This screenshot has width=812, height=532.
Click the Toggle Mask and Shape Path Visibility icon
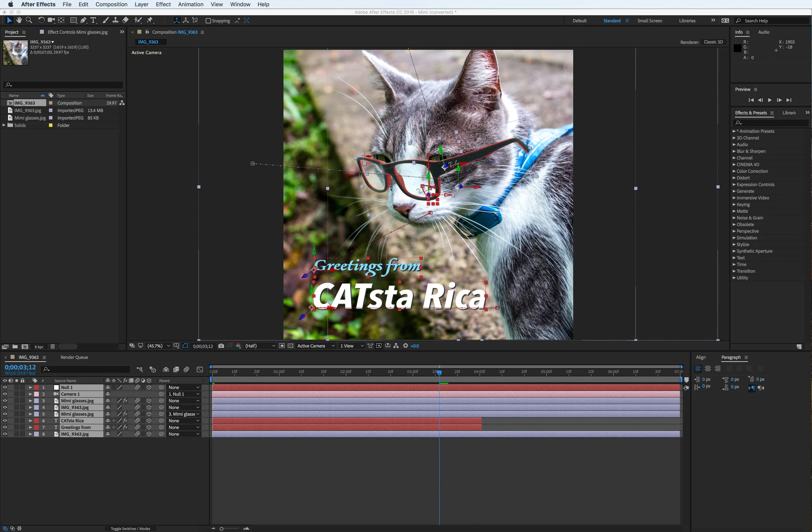185,346
